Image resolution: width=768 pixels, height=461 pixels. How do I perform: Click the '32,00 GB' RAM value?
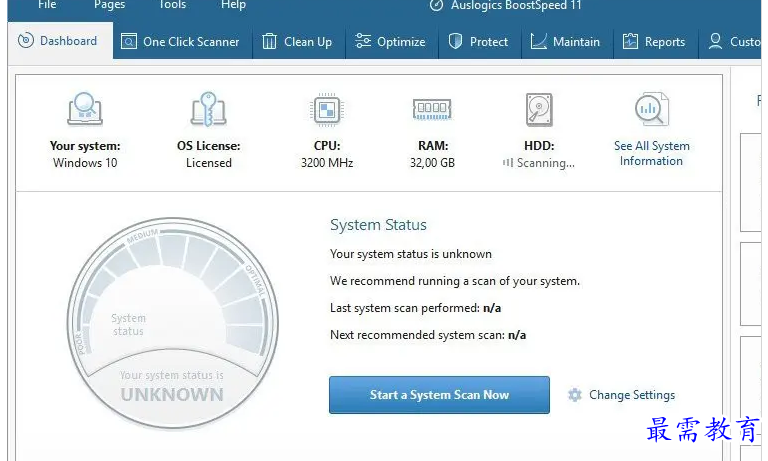pos(432,163)
